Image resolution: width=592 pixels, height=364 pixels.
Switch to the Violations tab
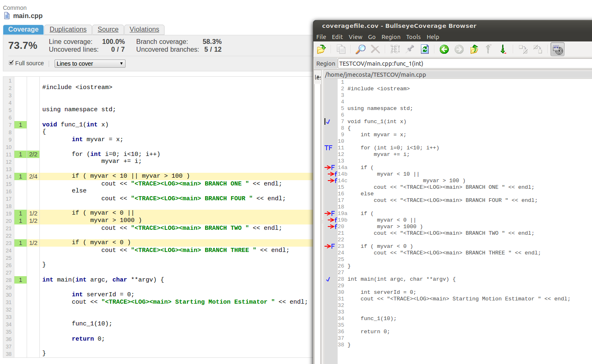tap(144, 30)
